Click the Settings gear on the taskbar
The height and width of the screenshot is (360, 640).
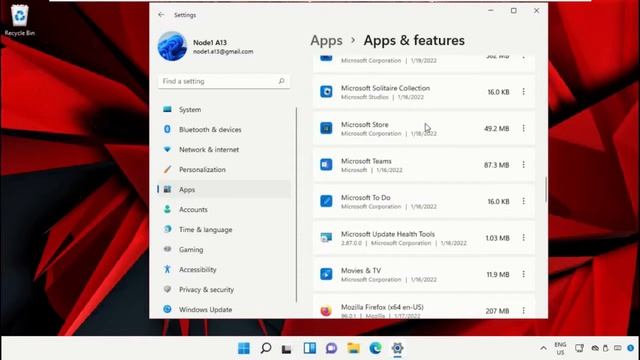397,348
